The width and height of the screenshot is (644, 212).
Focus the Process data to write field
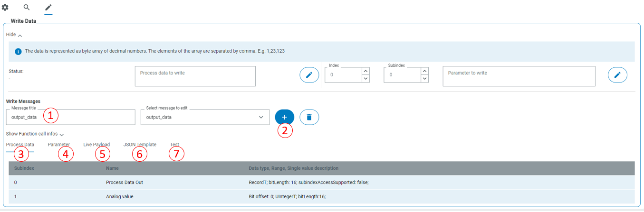(195, 76)
